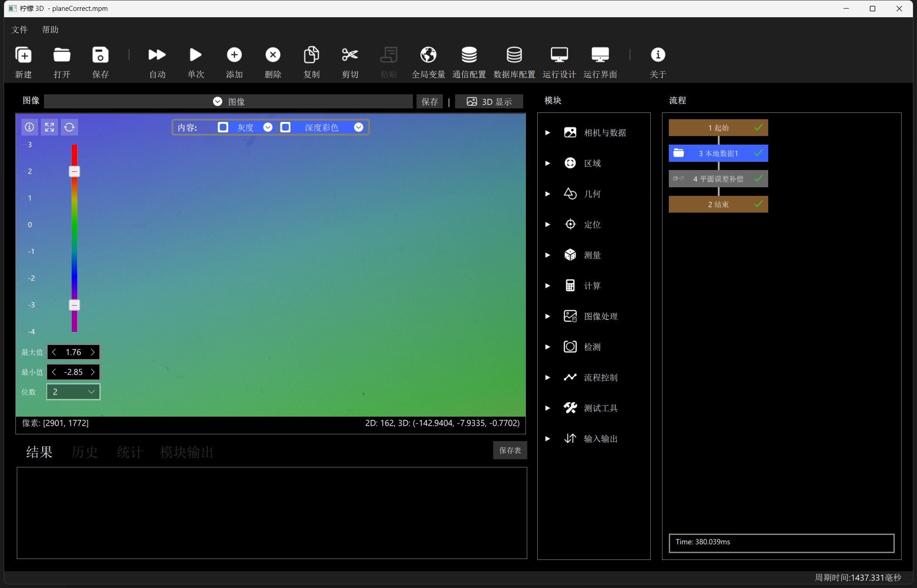Click the 最小值 value field -2.85
The image size is (917, 588).
pyautogui.click(x=74, y=372)
